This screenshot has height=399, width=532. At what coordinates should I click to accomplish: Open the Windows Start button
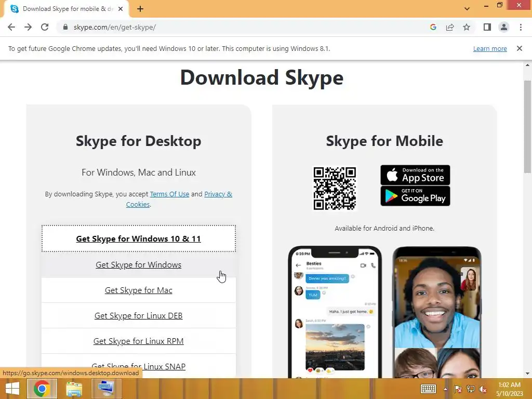click(x=12, y=389)
